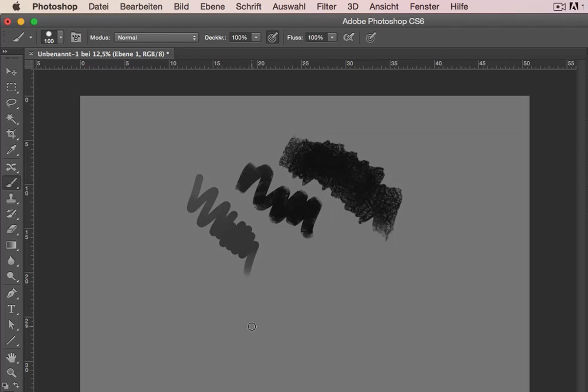
Task: Select the Clone Stamp tool
Action: pos(11,198)
